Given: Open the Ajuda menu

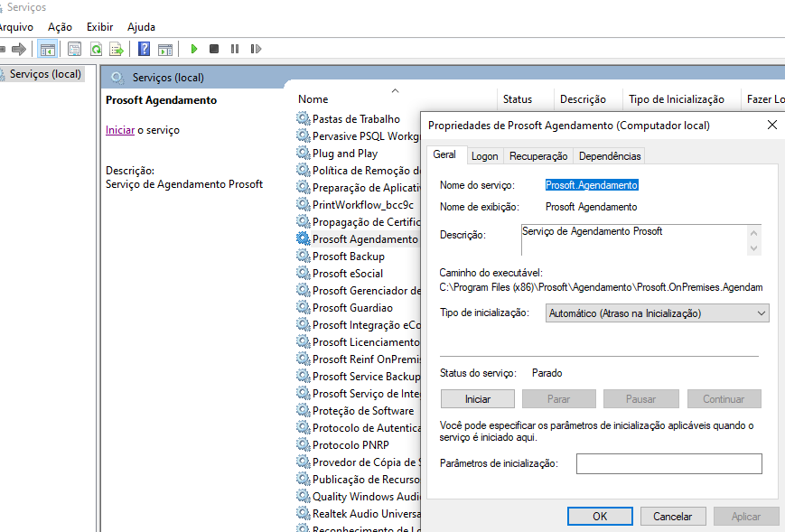Looking at the screenshot, I should (141, 27).
